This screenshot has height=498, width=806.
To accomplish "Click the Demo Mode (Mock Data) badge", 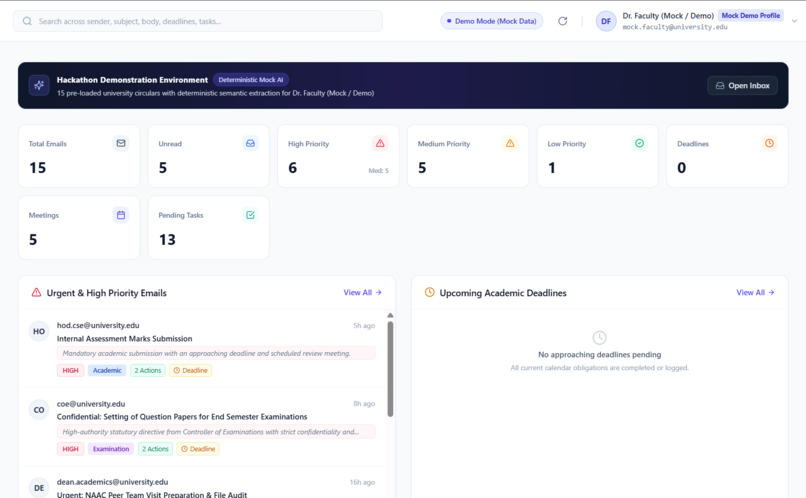I will (491, 21).
